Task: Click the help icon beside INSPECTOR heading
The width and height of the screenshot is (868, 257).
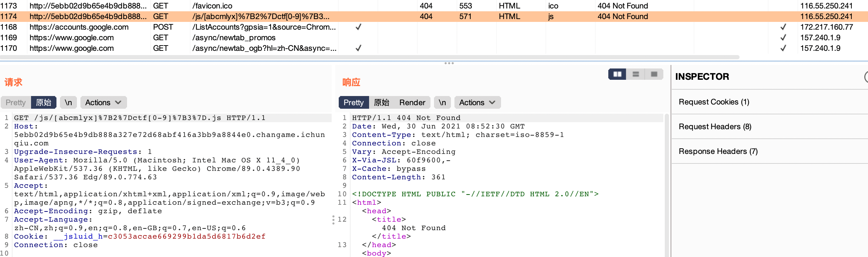Action: 866,77
